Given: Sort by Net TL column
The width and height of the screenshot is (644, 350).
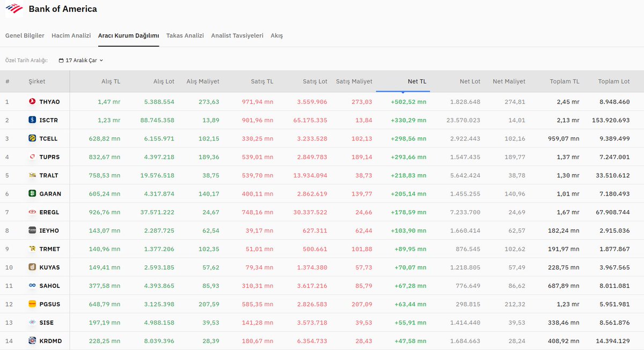Looking at the screenshot, I should (417, 81).
